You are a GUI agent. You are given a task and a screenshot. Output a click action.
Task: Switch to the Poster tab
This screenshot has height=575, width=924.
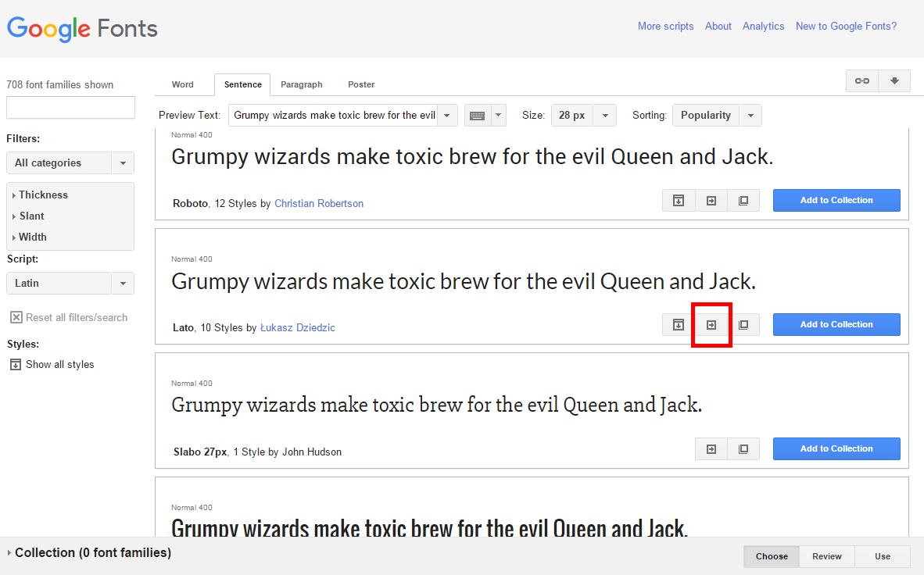pyautogui.click(x=361, y=84)
